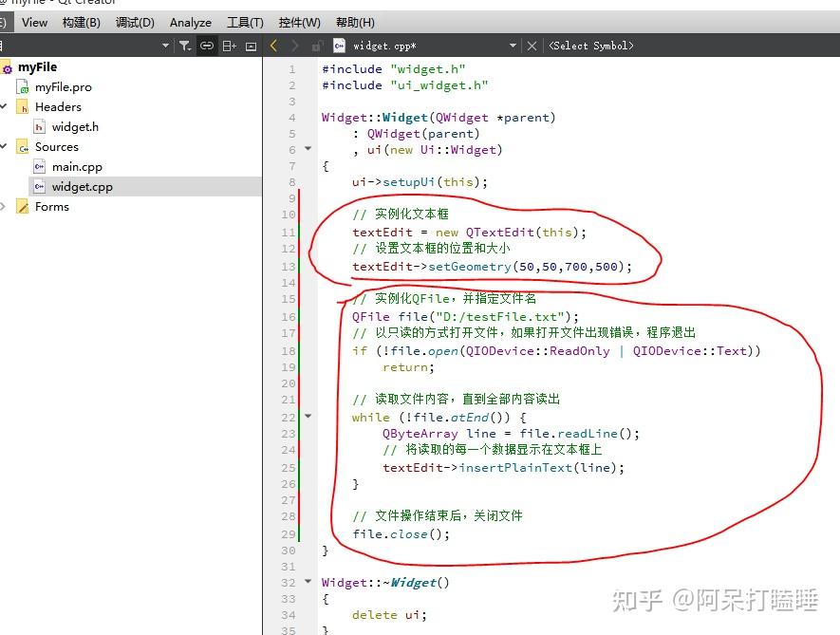Image resolution: width=840 pixels, height=635 pixels.
Task: Toggle synchronize with editor link icon
Action: click(208, 45)
